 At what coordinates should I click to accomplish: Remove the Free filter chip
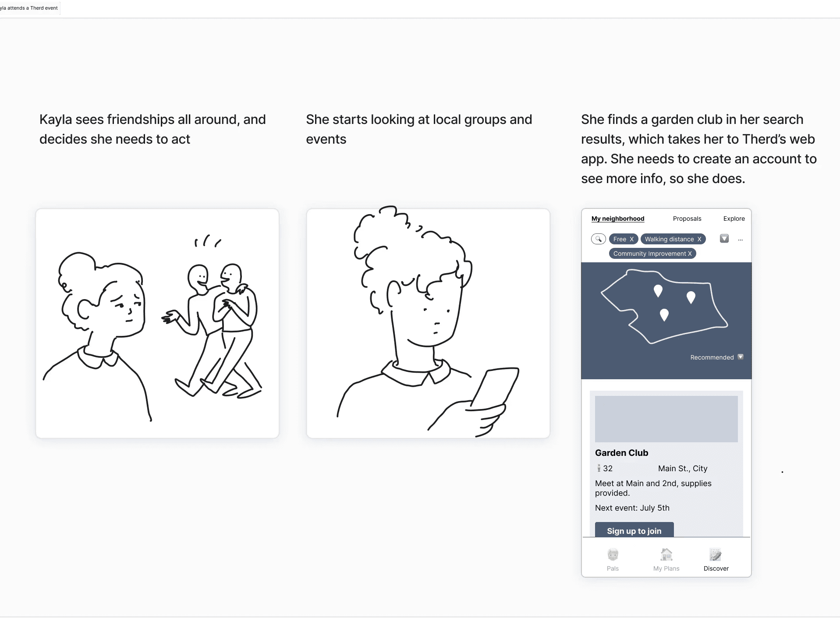[x=632, y=239]
